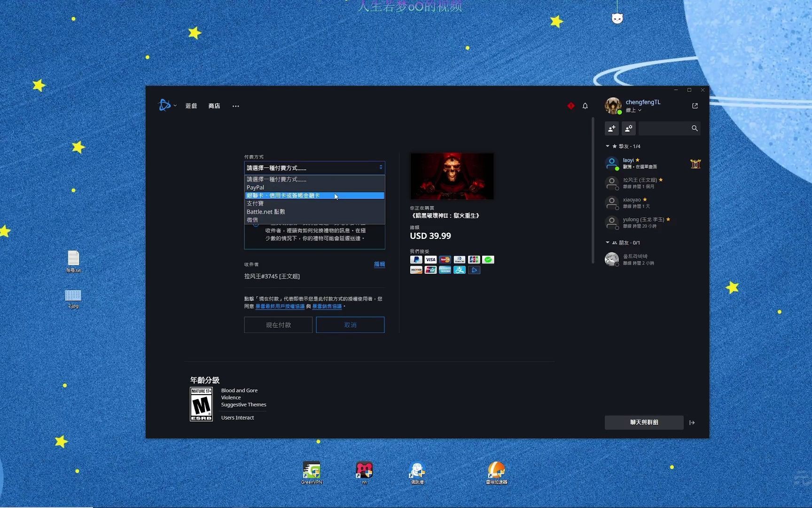Open the GreenVPN desktop shortcut
The height and width of the screenshot is (508, 812).
pos(312,472)
